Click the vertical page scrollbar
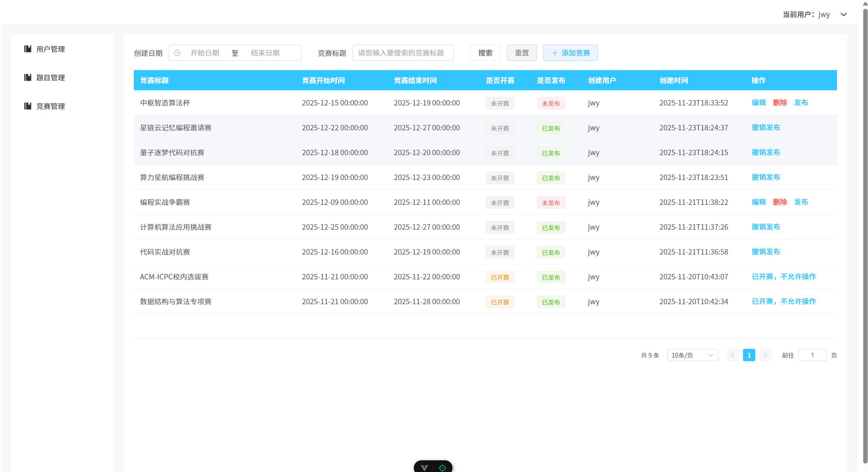Viewport: 868px width, 472px height. (865, 235)
